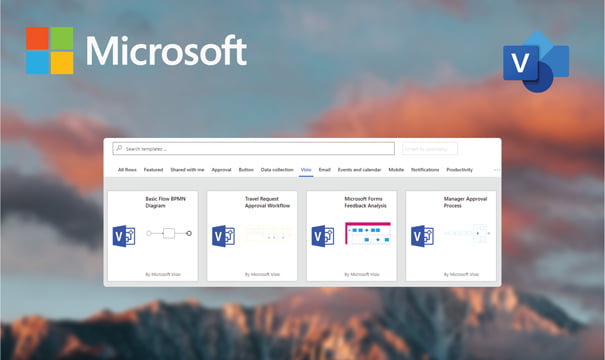This screenshot has height=360, width=605.
Task: Click the Visio icon on Travel Request card
Action: pyautogui.click(x=223, y=236)
